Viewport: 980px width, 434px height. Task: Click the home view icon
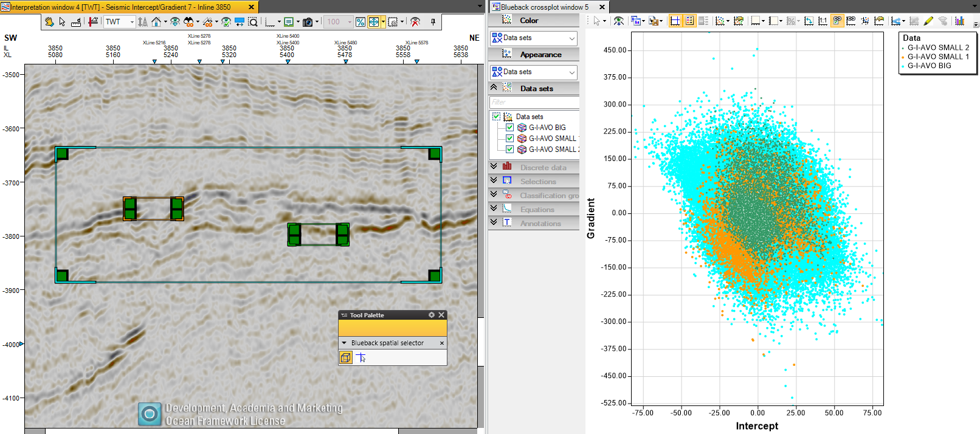pos(156,22)
